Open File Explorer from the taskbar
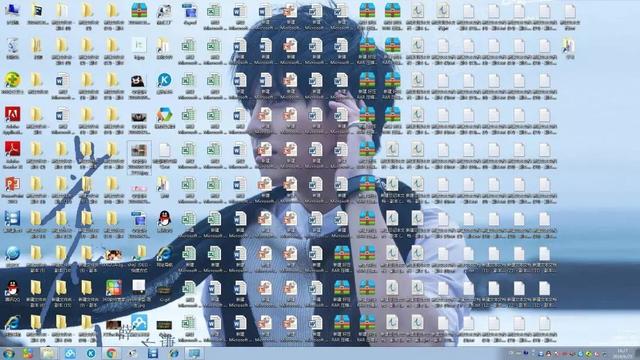Image resolution: width=640 pixels, height=360 pixels. click(x=49, y=353)
